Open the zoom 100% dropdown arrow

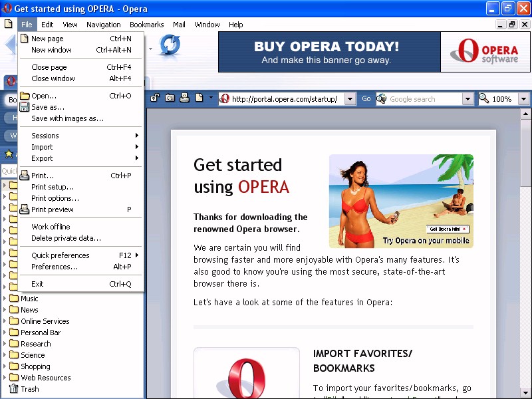pos(523,99)
